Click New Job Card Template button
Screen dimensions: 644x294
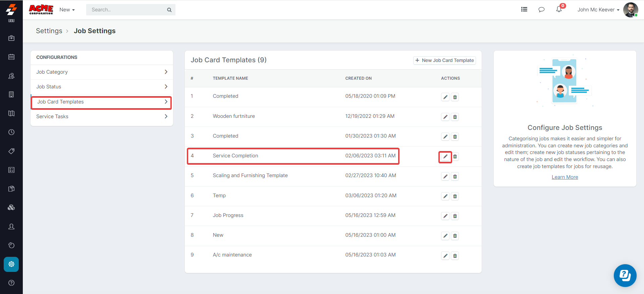(444, 60)
